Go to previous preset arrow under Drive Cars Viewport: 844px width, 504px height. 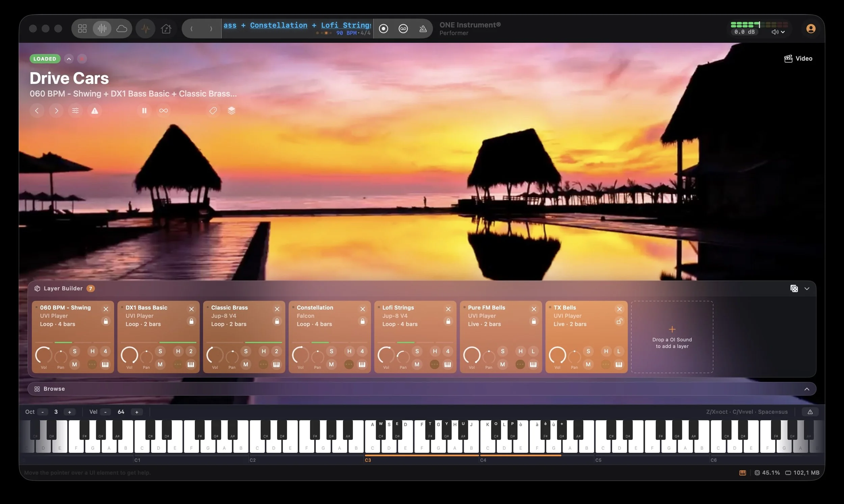click(x=37, y=111)
